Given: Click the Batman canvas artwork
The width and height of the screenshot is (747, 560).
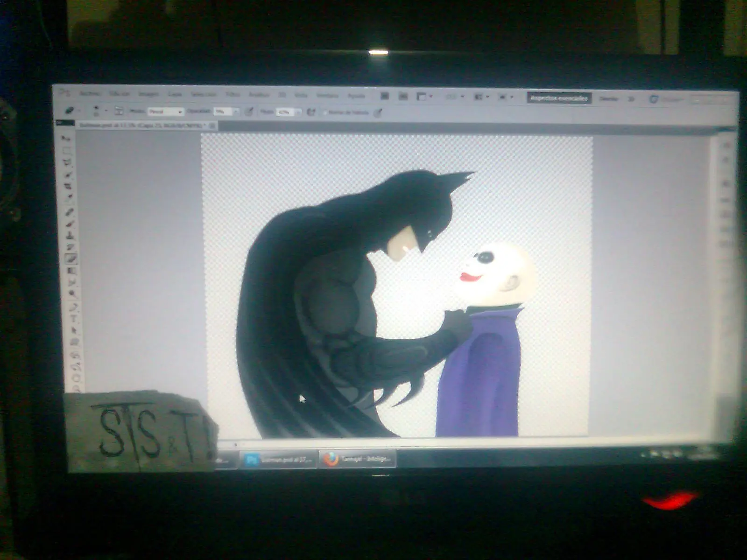Looking at the screenshot, I should tap(397, 286).
